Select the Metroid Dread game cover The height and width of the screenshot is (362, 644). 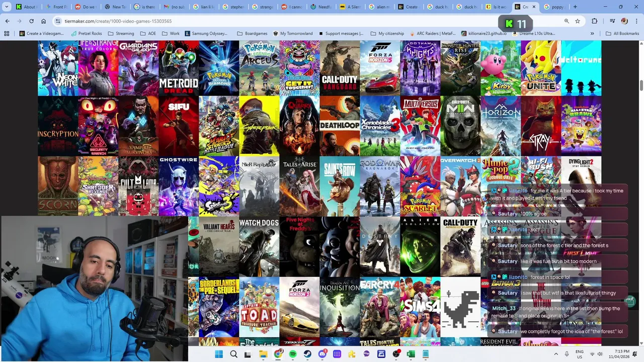click(179, 68)
